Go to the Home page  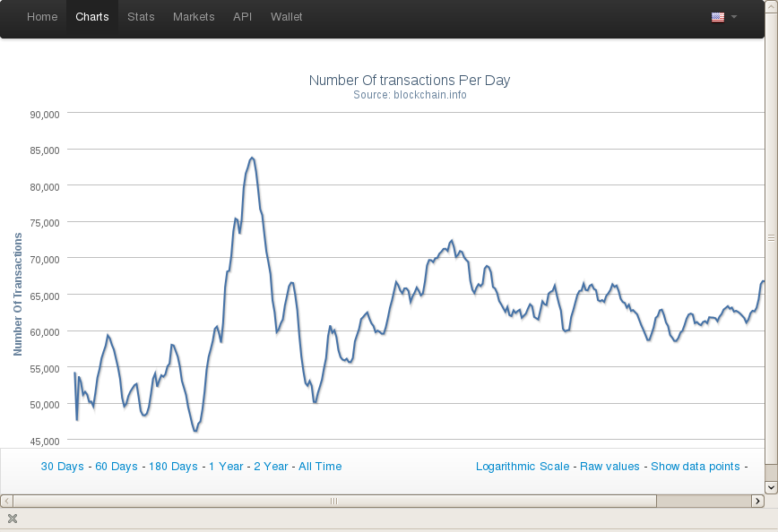point(42,17)
